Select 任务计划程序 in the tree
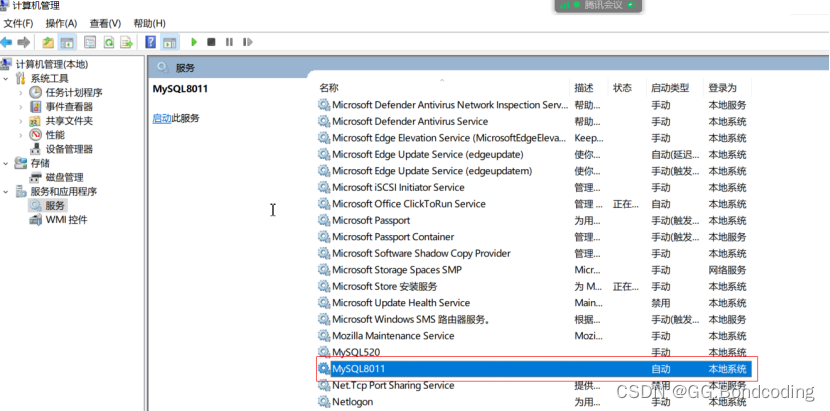The width and height of the screenshot is (830, 411). pyautogui.click(x=74, y=93)
